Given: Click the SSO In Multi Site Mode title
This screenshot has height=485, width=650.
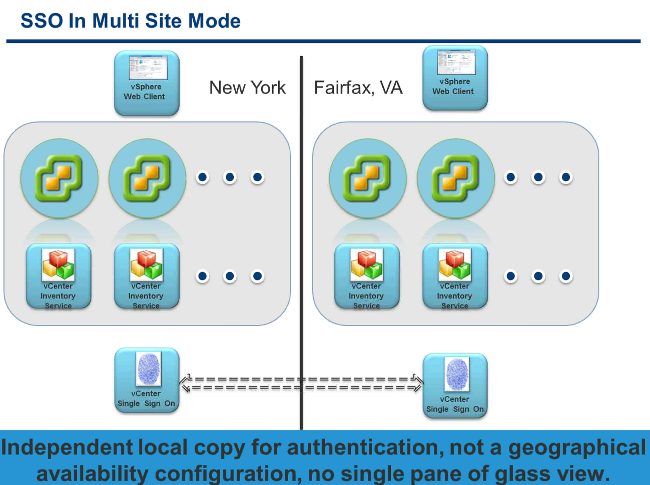Looking at the screenshot, I should (x=131, y=21).
